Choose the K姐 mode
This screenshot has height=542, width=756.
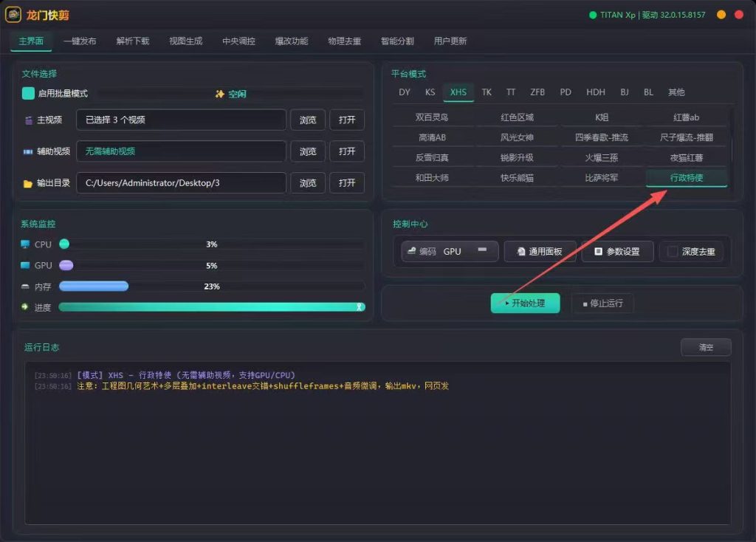click(602, 117)
